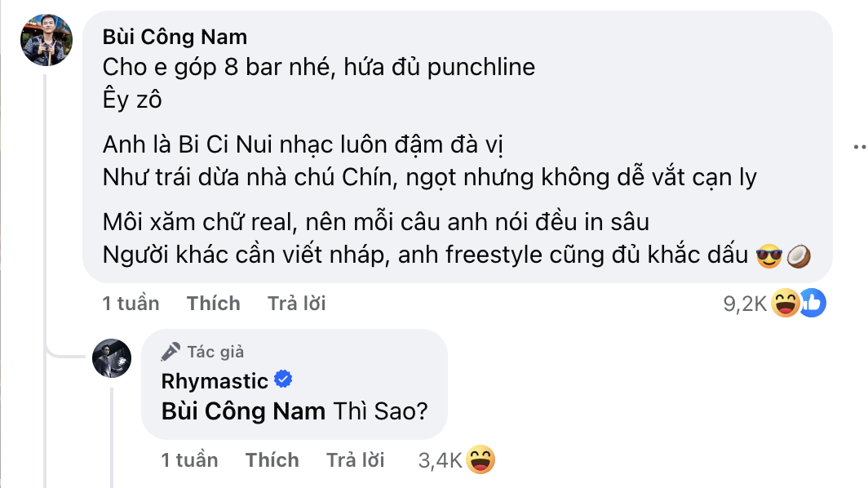Click the Tác giả author badge icon
Screen dimensions: 868x488
click(170, 352)
